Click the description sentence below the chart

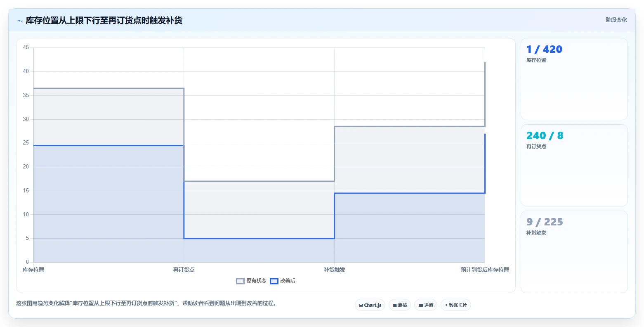[146, 303]
